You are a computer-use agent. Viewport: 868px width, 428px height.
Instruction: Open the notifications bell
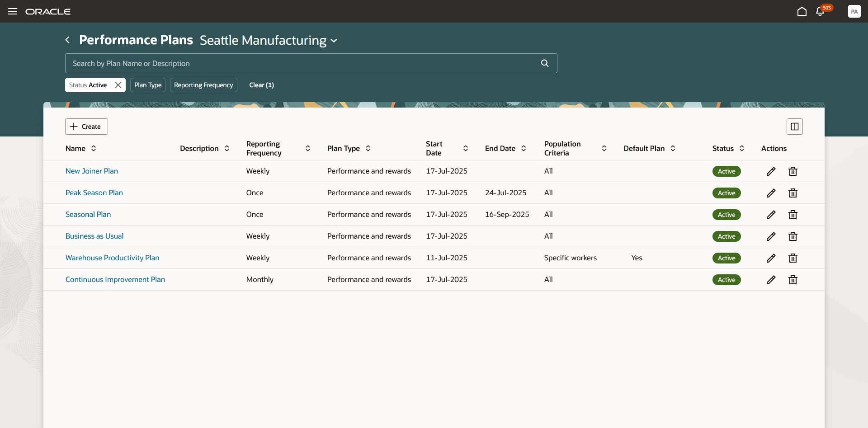click(820, 11)
